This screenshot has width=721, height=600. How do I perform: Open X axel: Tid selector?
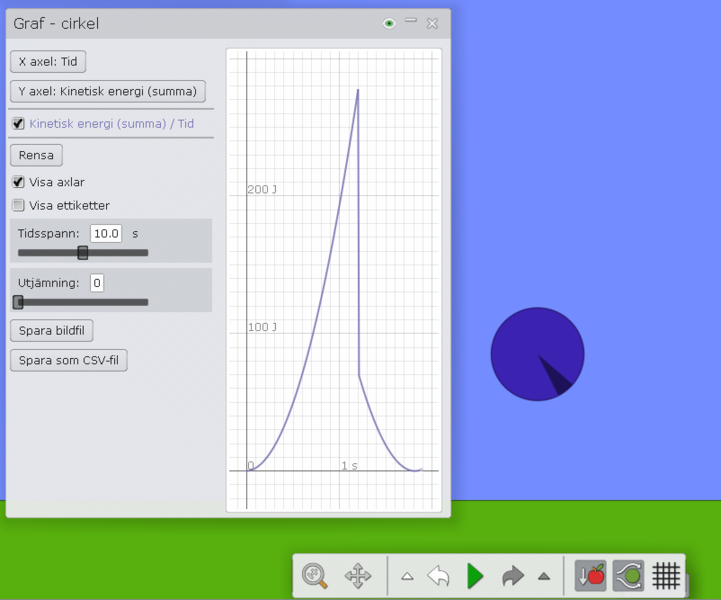(48, 62)
